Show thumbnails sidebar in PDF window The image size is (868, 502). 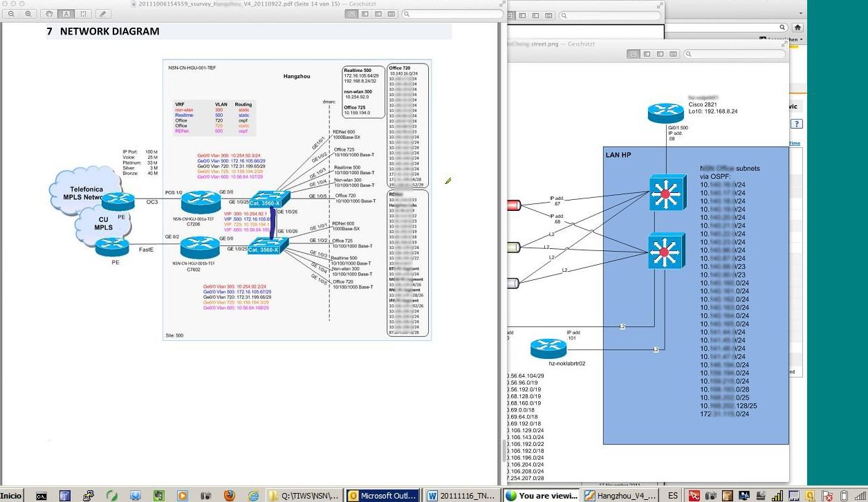pos(365,14)
